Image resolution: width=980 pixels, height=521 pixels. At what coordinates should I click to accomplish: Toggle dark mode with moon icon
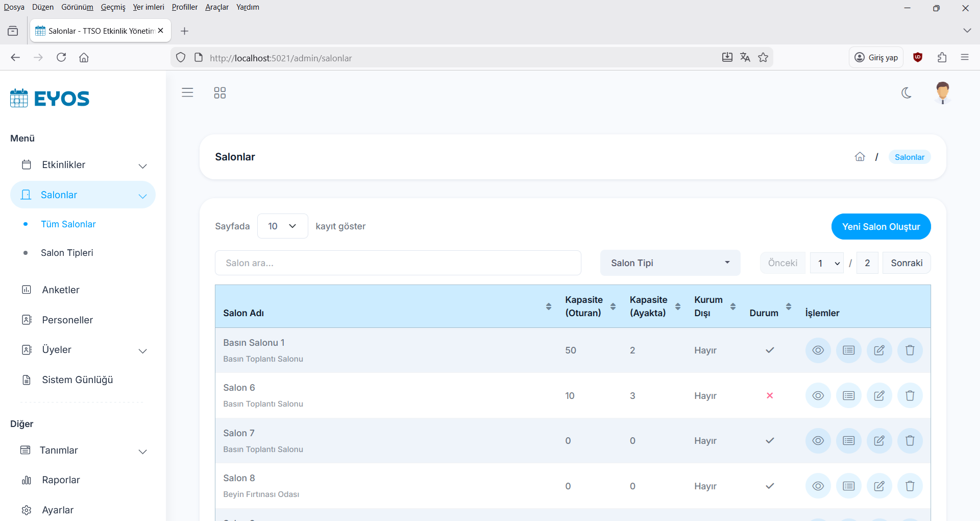906,92
